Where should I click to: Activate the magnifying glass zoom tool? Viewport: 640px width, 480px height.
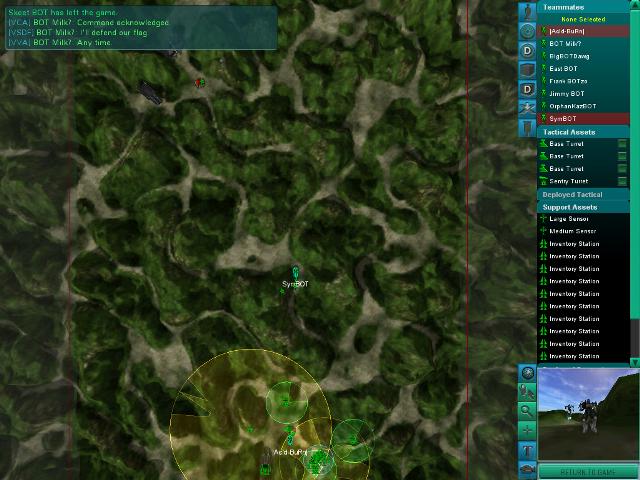click(527, 411)
